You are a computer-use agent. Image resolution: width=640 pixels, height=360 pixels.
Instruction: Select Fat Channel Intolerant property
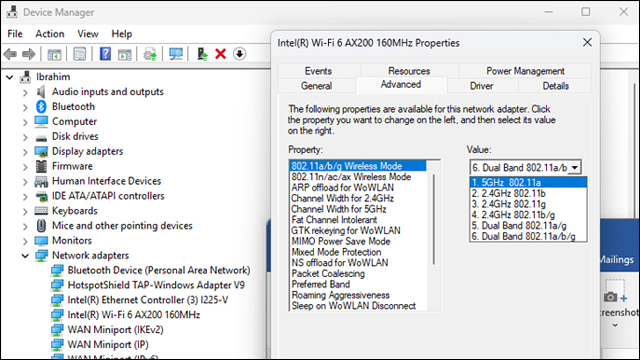(x=334, y=220)
